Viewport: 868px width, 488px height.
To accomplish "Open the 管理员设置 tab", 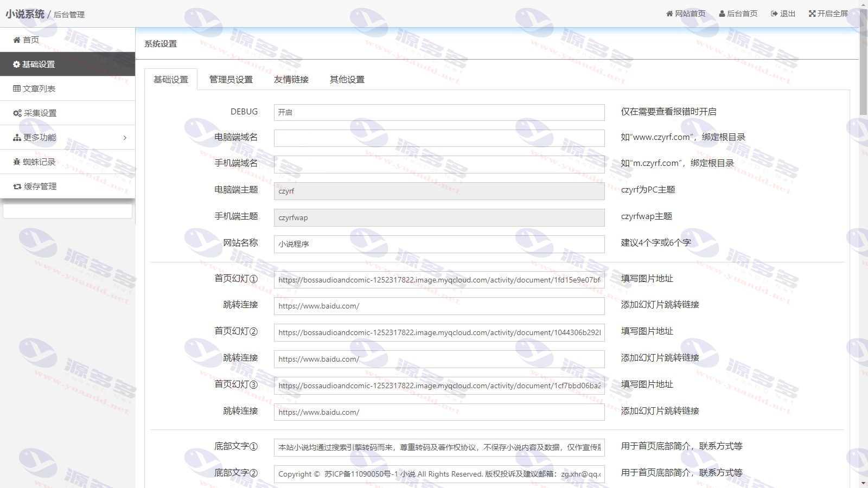I will point(231,79).
